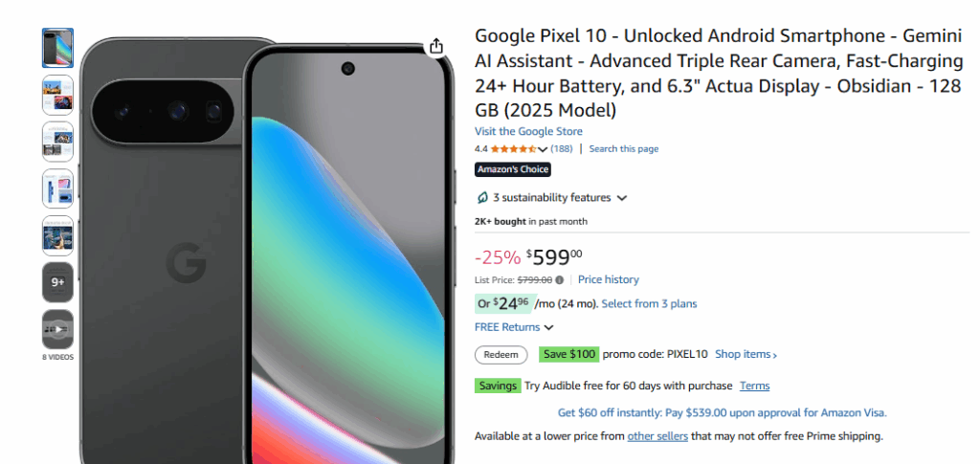Open the other sellers link

point(657,436)
